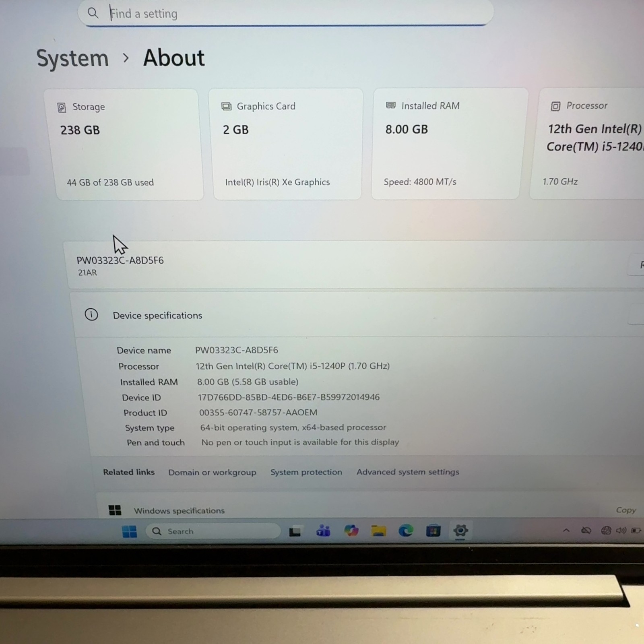Viewport: 644px width, 644px height.
Task: Click the Processor CPU icon
Action: point(555,106)
